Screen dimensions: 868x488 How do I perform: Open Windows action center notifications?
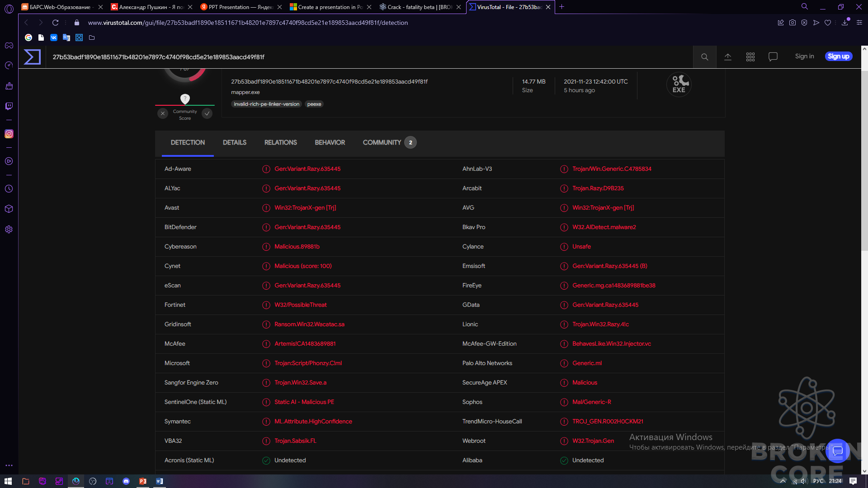coord(853,481)
